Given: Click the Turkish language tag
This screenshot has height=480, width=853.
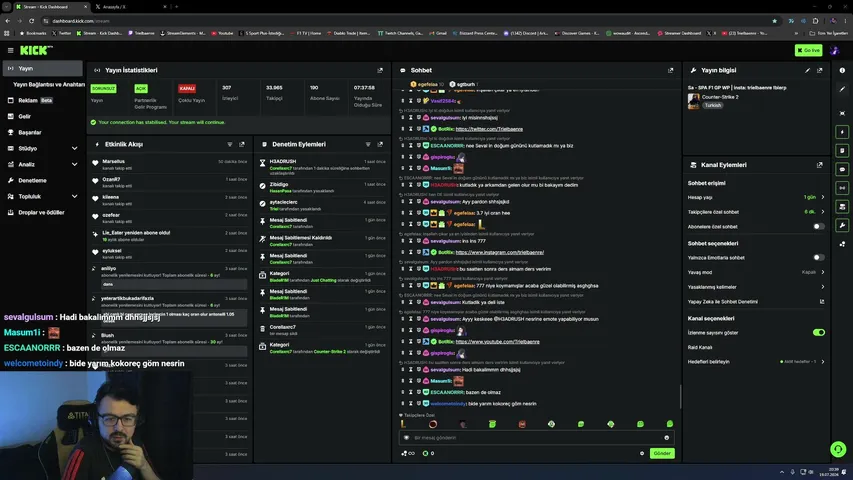Looking at the screenshot, I should [713, 105].
